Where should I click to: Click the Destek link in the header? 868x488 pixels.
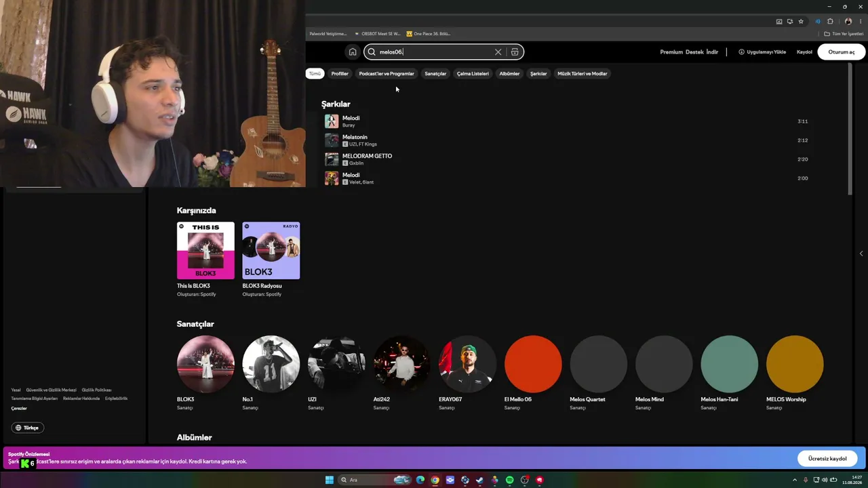coord(694,52)
